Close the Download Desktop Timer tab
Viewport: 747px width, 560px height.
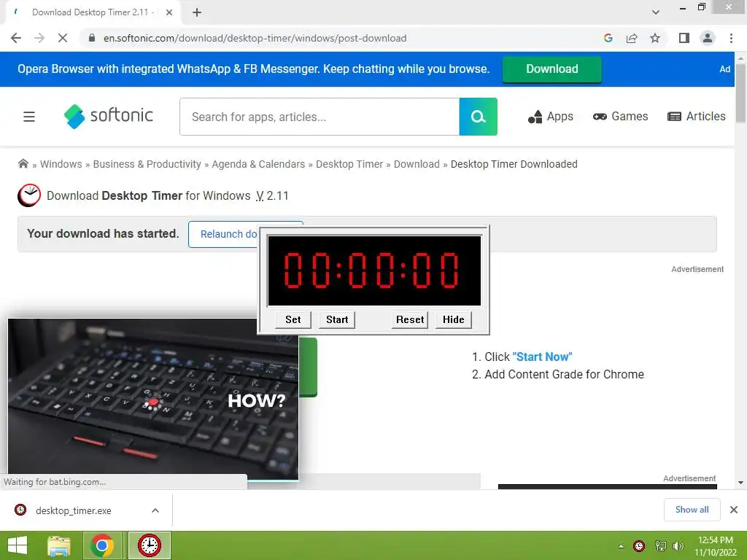coord(169,12)
